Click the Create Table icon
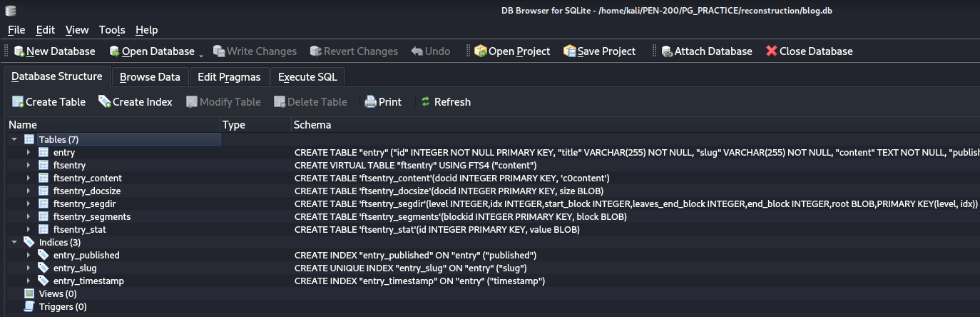Screen dimensions: 980x317 (18, 102)
